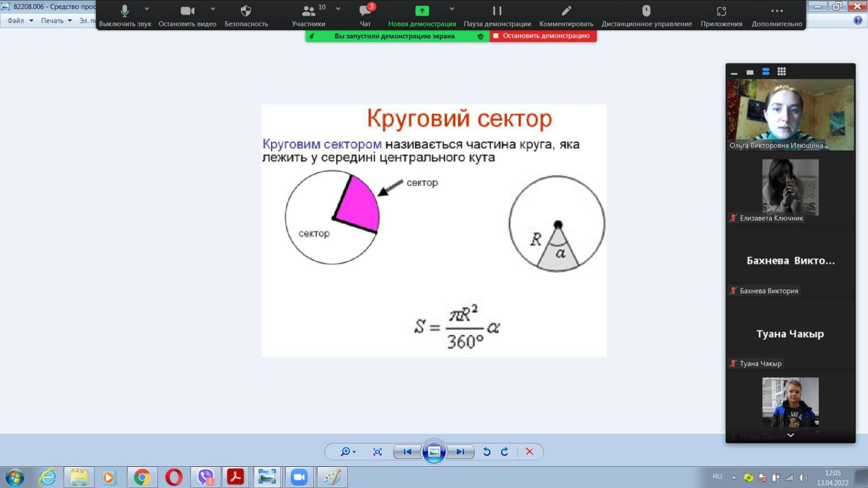Switch to Zoom on the taskbar
The height and width of the screenshot is (488, 868).
click(x=299, y=477)
